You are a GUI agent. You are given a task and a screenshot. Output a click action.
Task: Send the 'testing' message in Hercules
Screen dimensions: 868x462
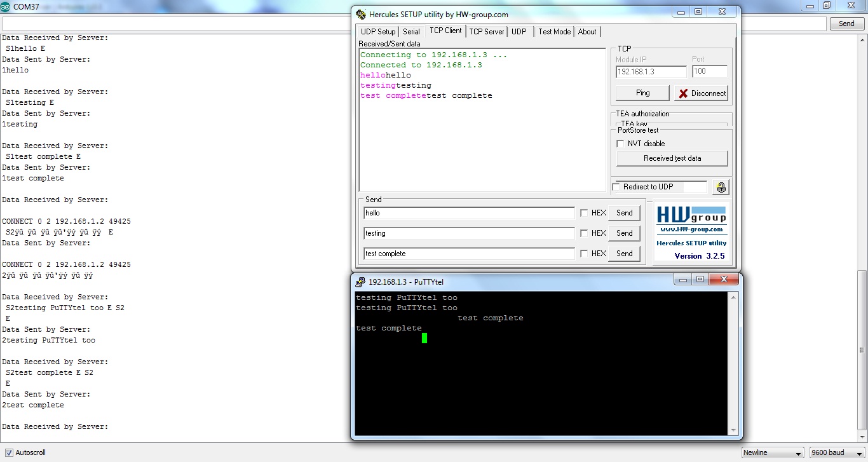click(624, 233)
